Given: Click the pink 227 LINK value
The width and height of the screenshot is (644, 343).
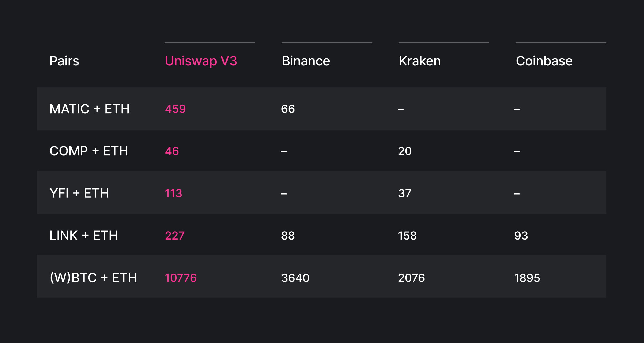Looking at the screenshot, I should tap(175, 236).
